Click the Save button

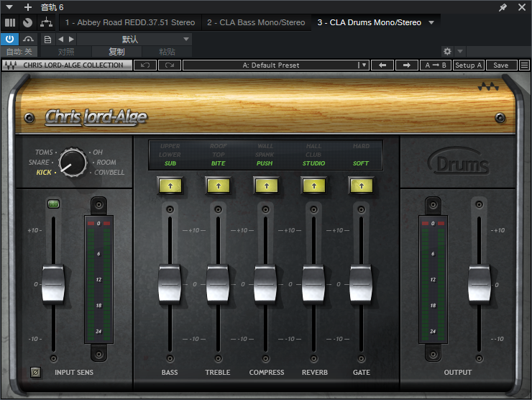click(x=501, y=65)
